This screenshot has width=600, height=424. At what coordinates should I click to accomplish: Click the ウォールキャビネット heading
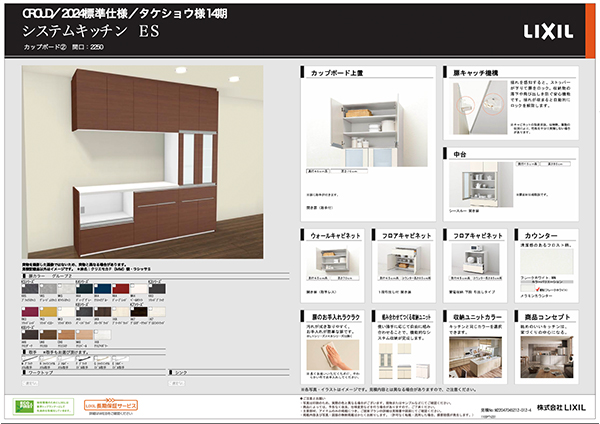tap(335, 236)
